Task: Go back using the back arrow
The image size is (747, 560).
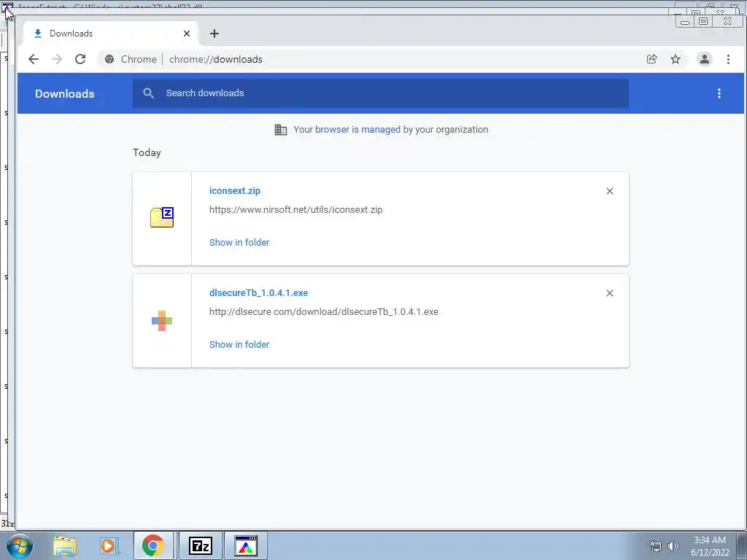Action: (34, 59)
